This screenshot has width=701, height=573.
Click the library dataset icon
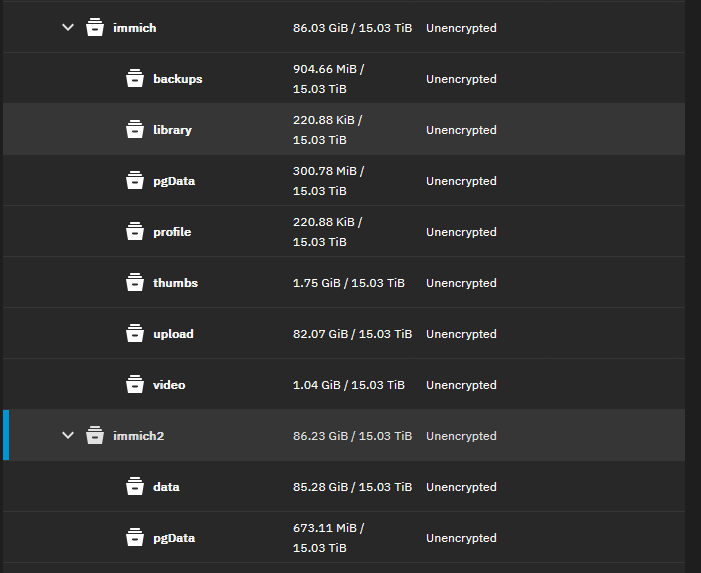[135, 129]
